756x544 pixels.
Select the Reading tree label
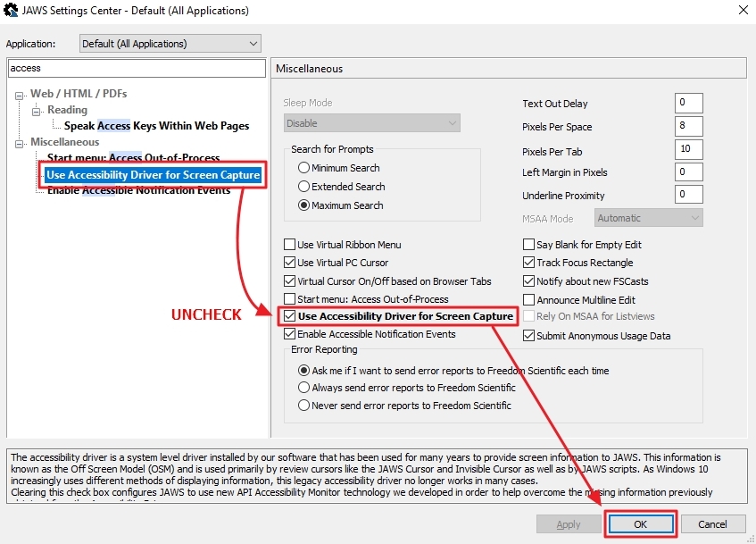pos(68,110)
